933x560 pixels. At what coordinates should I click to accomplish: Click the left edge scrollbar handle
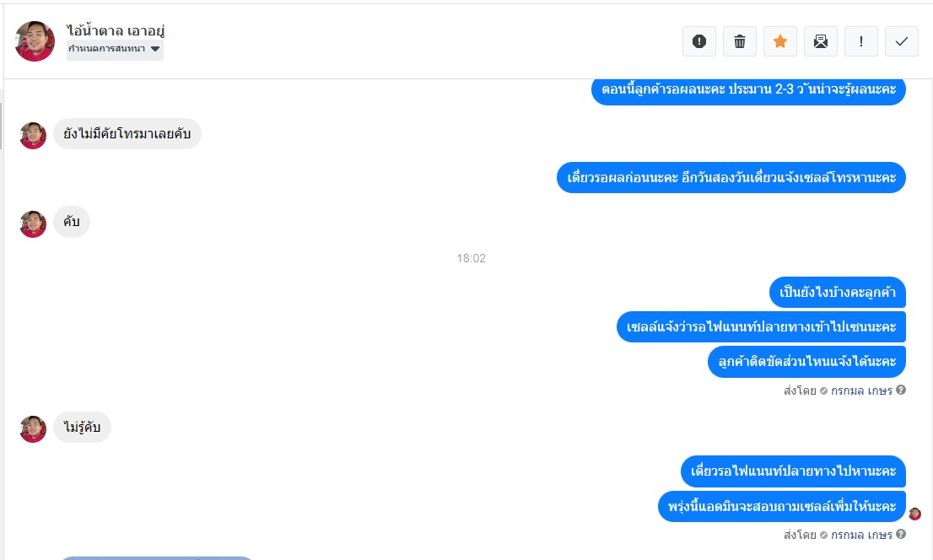(1, 126)
